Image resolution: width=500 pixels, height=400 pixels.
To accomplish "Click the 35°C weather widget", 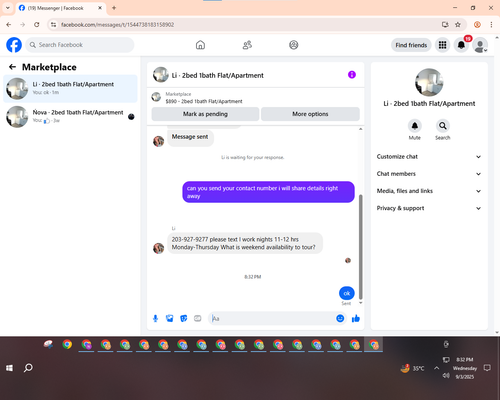I will tap(413, 368).
